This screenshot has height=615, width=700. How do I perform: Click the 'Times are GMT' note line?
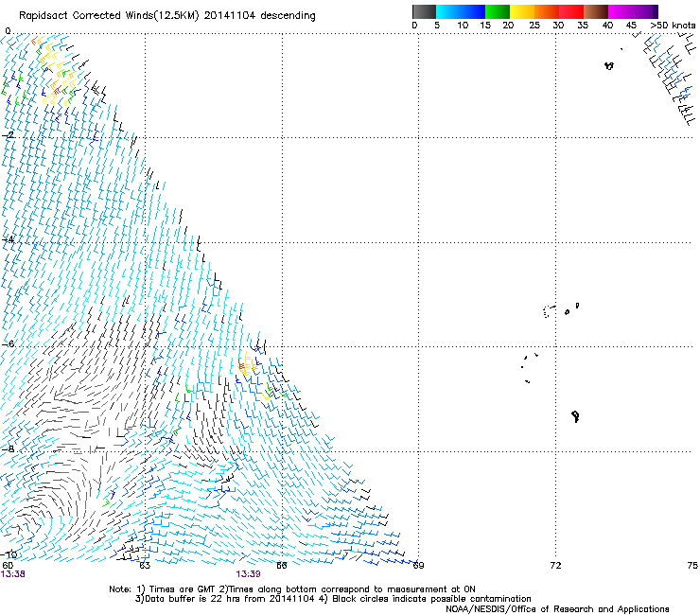pyautogui.click(x=292, y=589)
